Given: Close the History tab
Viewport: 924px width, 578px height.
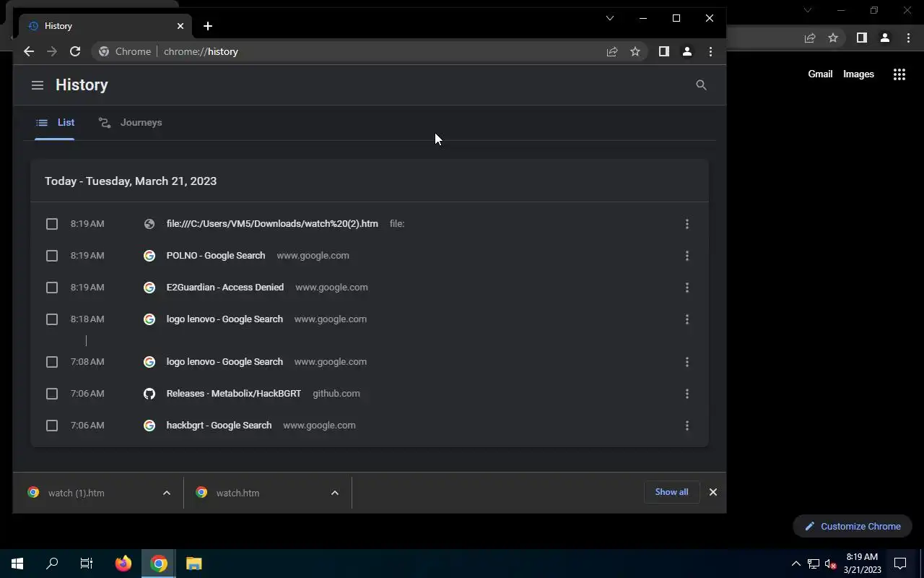Looking at the screenshot, I should point(180,26).
